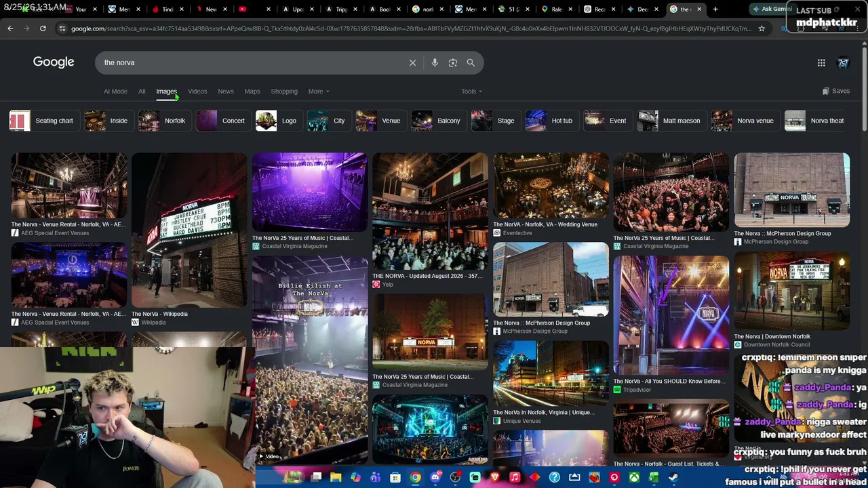Start a voice search with the microphone
Screen dimensions: 868x488
pyautogui.click(x=435, y=62)
